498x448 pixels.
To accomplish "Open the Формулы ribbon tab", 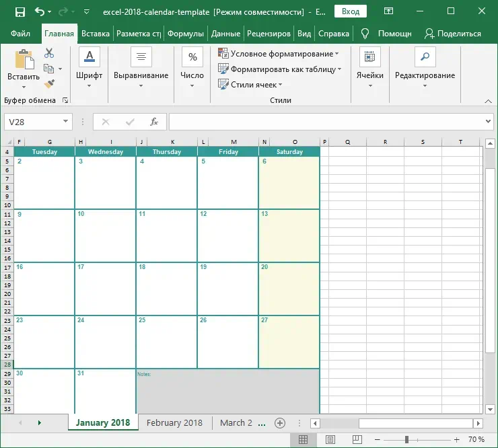I will point(186,34).
